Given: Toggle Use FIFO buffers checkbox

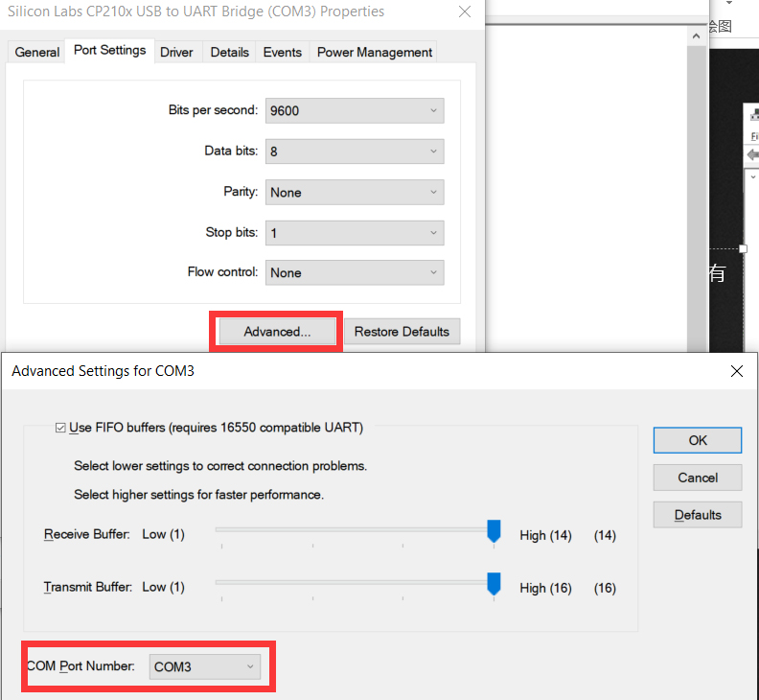Looking at the screenshot, I should pos(60,428).
